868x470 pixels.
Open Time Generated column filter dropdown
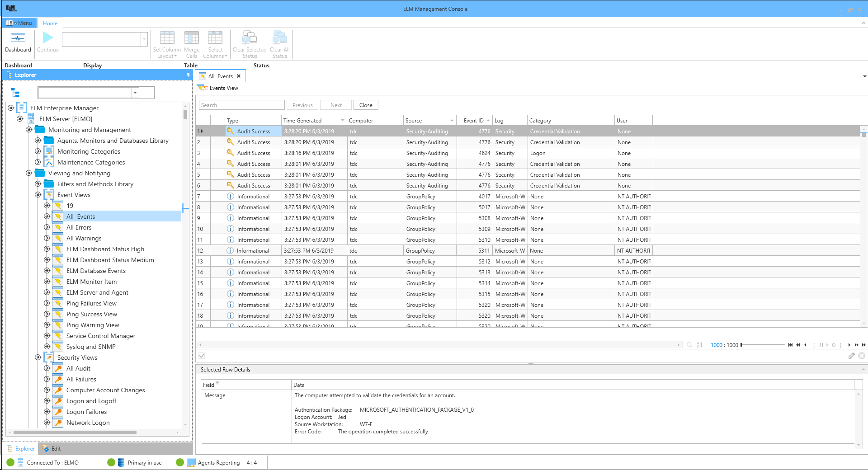coord(343,120)
